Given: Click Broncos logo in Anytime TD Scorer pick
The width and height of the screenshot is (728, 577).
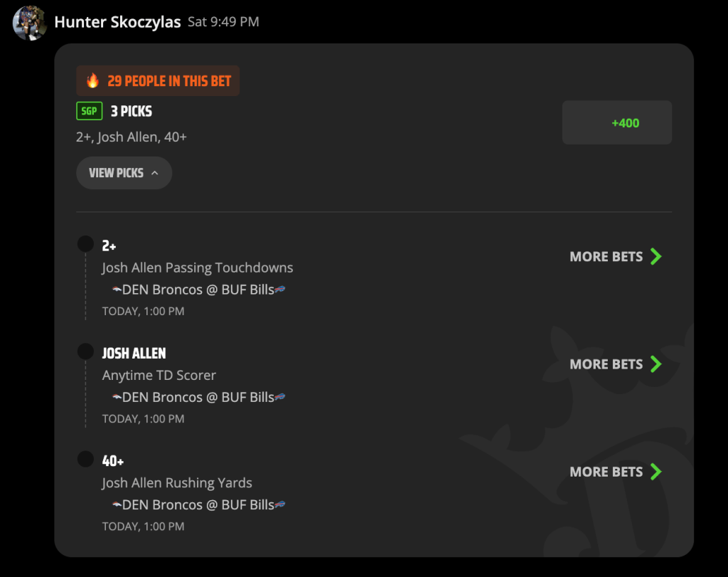Looking at the screenshot, I should pos(117,398).
